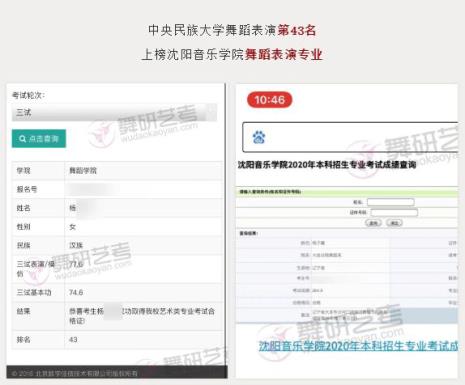Click the red 第43名 headline text

[x=297, y=30]
